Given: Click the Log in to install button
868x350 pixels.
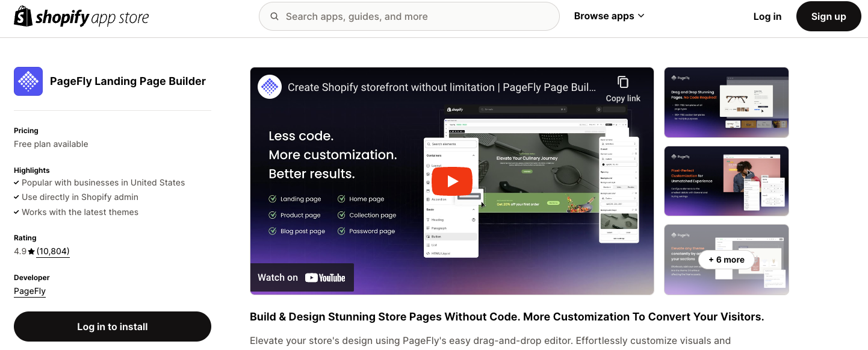Looking at the screenshot, I should pyautogui.click(x=112, y=327).
